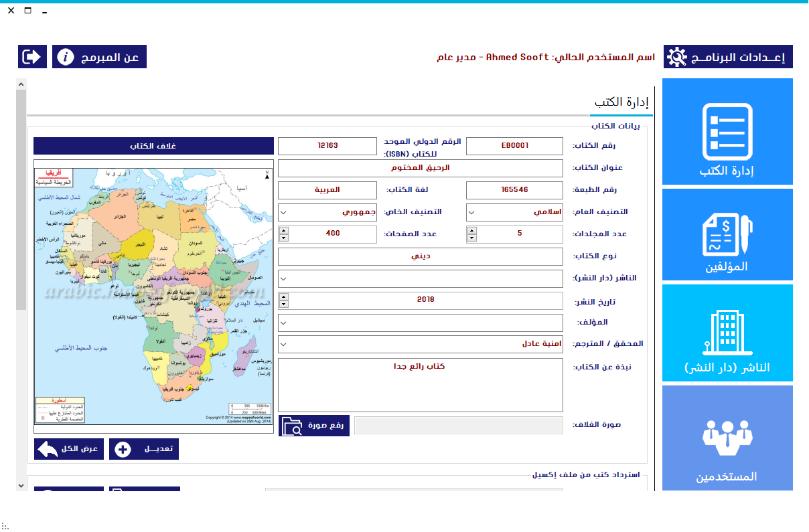Click صورة الغلاف image path field
Viewport: 809px width, 532px height.
(459, 426)
